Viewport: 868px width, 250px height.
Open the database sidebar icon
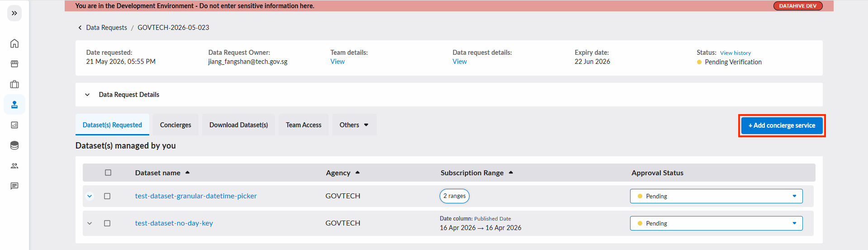(x=14, y=145)
